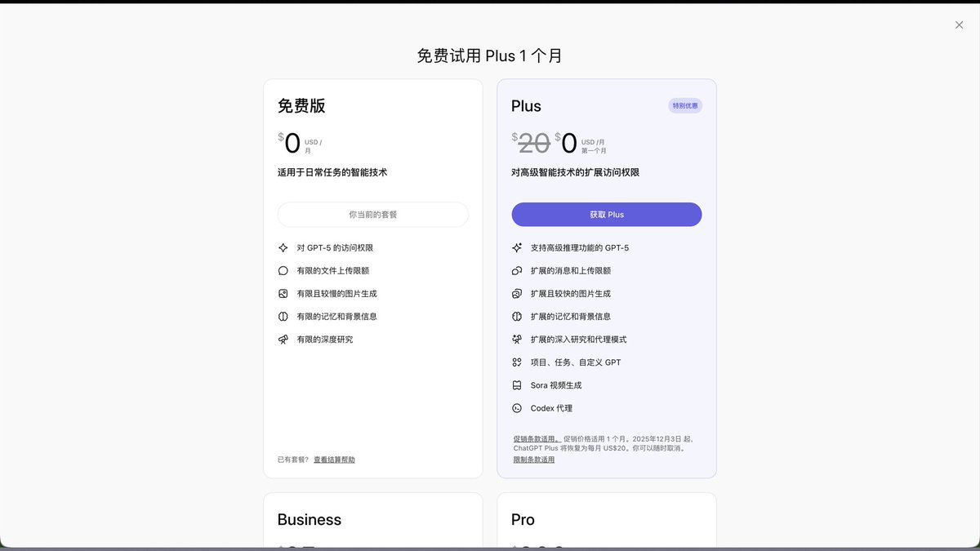
Task: Open the 促销条款适用 link
Action: click(537, 438)
